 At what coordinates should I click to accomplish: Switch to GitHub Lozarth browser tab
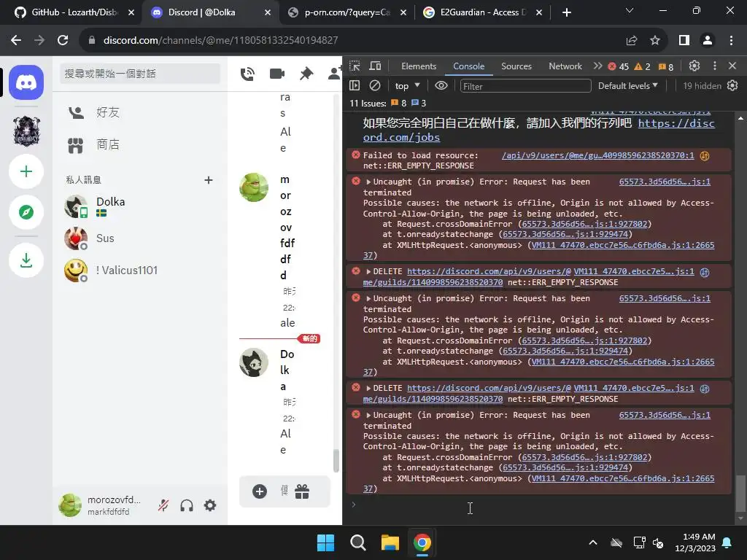click(x=74, y=12)
